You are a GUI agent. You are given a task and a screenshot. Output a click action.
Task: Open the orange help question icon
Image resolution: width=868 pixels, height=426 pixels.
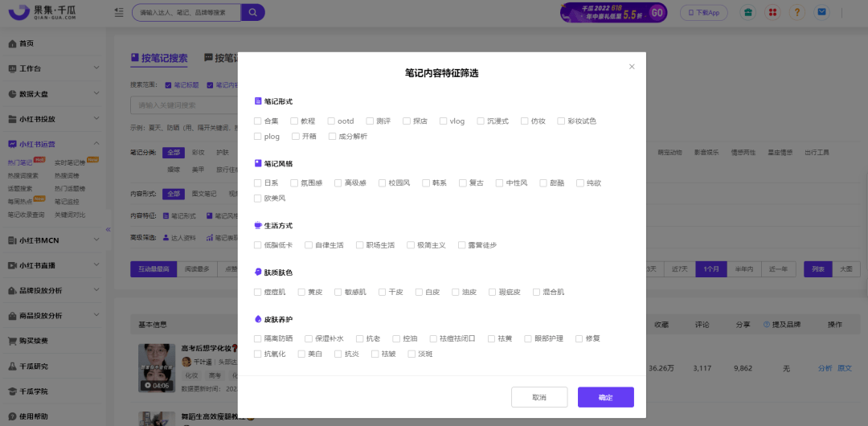click(x=796, y=12)
